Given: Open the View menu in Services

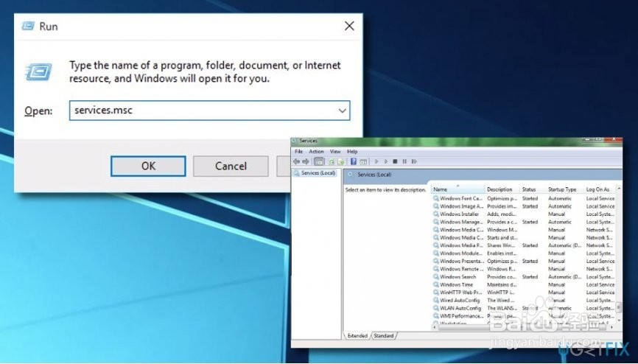Looking at the screenshot, I should [335, 152].
